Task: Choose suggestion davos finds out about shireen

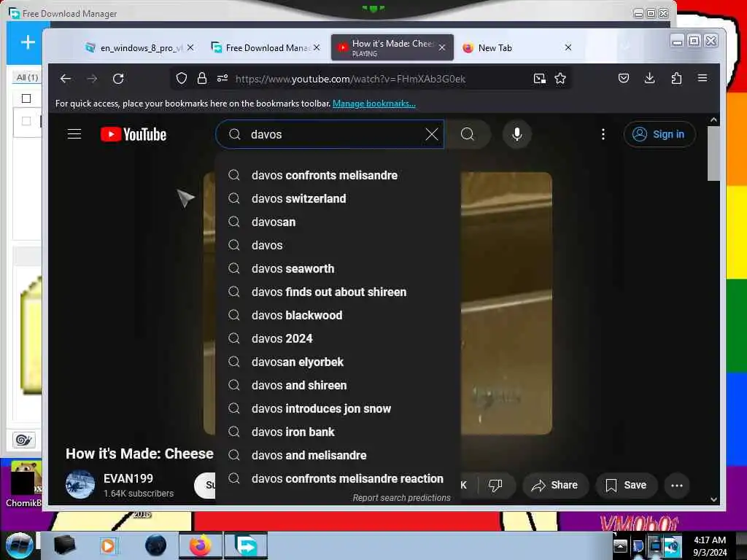Action: pyautogui.click(x=338, y=292)
